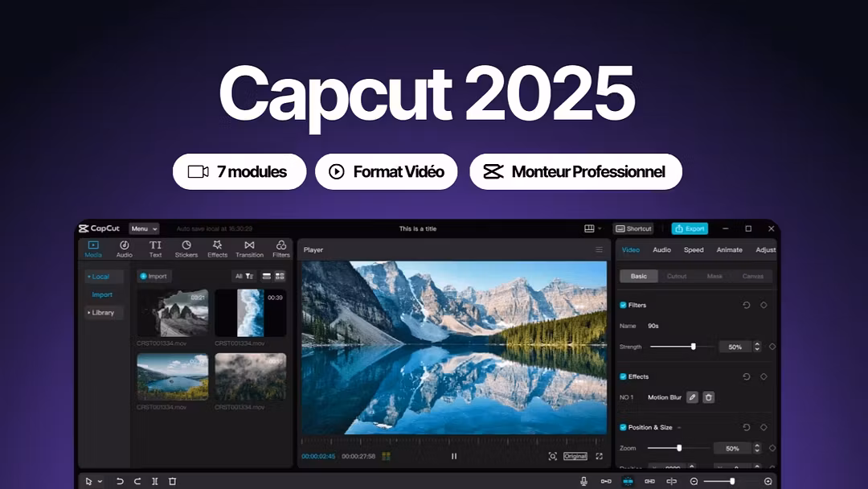Click the fullscreen icon in Player

(x=599, y=456)
